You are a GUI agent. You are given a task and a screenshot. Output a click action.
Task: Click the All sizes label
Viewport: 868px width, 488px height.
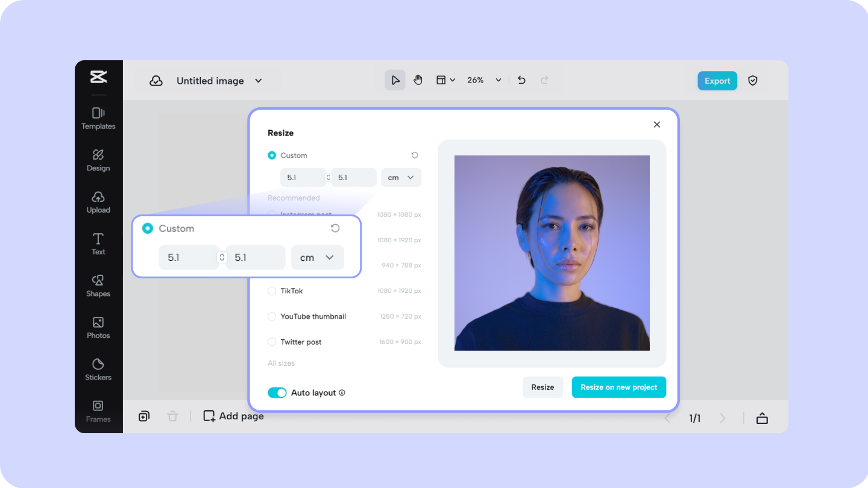pyautogui.click(x=281, y=363)
